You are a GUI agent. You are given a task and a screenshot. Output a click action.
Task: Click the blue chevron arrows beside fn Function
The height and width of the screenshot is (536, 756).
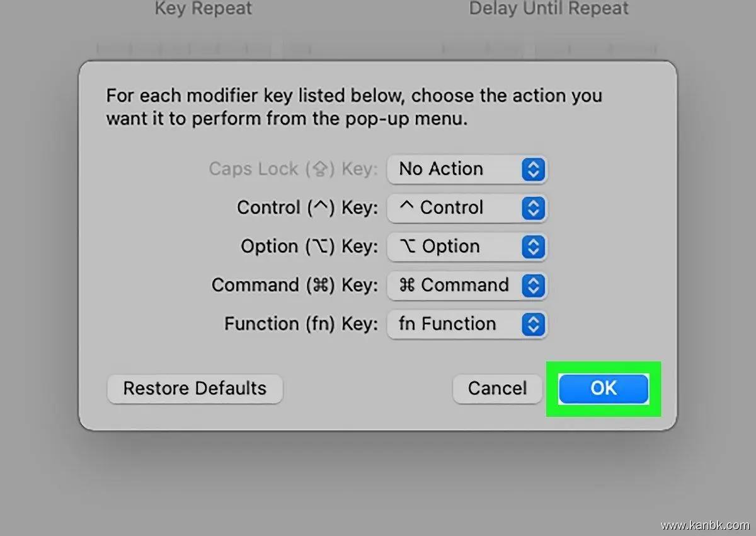(533, 324)
